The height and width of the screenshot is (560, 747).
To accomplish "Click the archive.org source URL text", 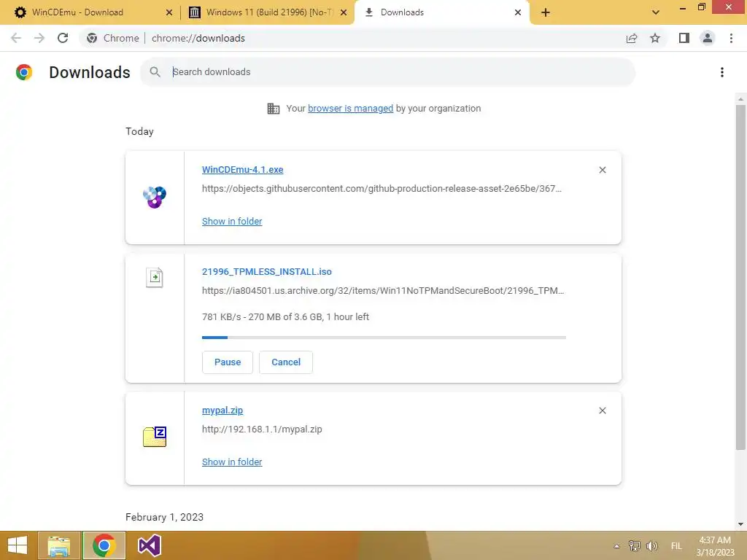I will click(383, 290).
